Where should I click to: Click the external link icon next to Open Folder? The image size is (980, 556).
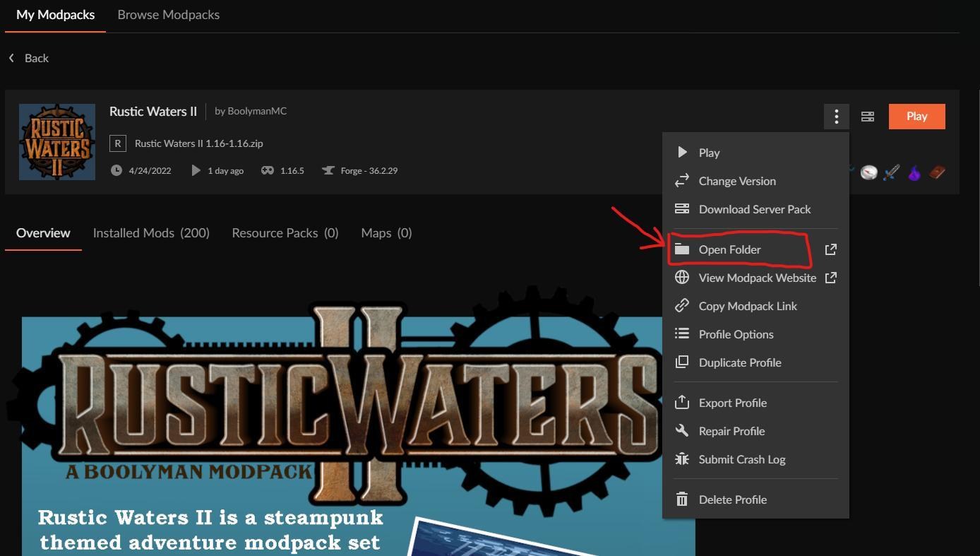[830, 249]
